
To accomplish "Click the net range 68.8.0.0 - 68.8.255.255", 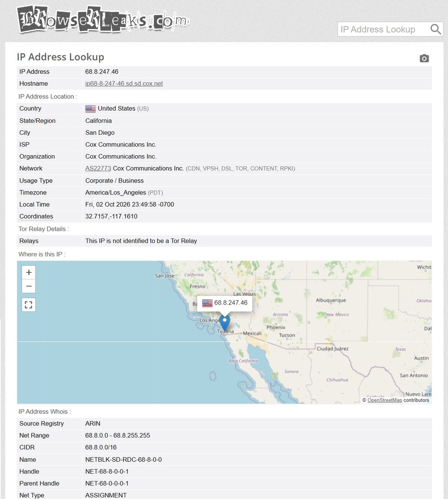I will (118, 436).
